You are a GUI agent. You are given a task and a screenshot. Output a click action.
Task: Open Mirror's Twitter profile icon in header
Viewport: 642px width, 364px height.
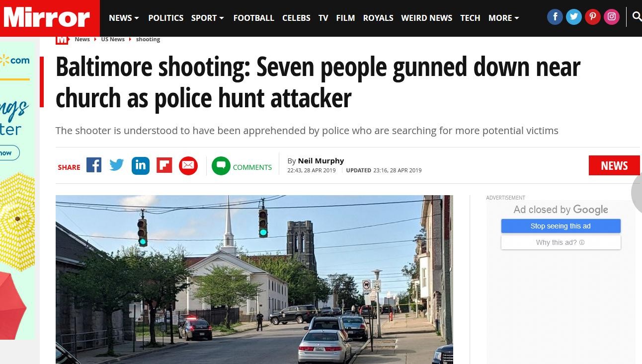click(x=574, y=17)
